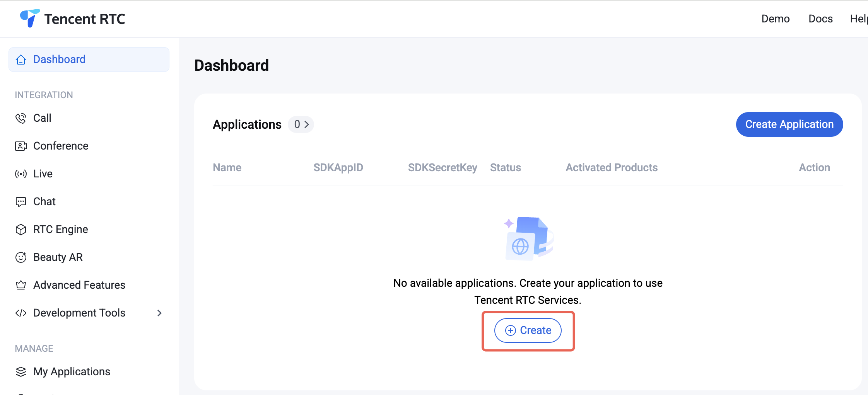This screenshot has height=395, width=868.
Task: Select RTC Engine in the sidebar
Action: pyautogui.click(x=89, y=230)
